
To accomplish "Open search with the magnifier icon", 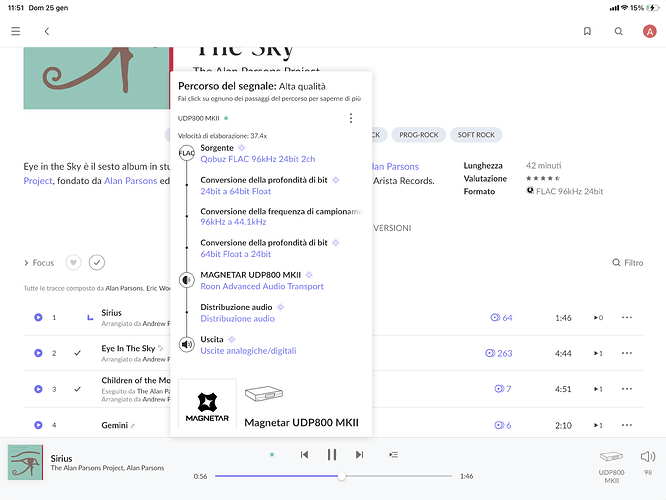I will 619,31.
